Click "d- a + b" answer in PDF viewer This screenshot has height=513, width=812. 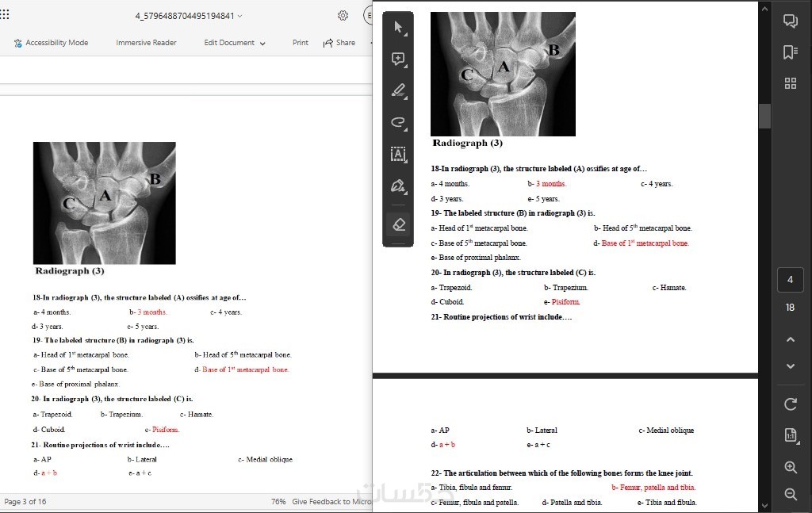coord(443,445)
